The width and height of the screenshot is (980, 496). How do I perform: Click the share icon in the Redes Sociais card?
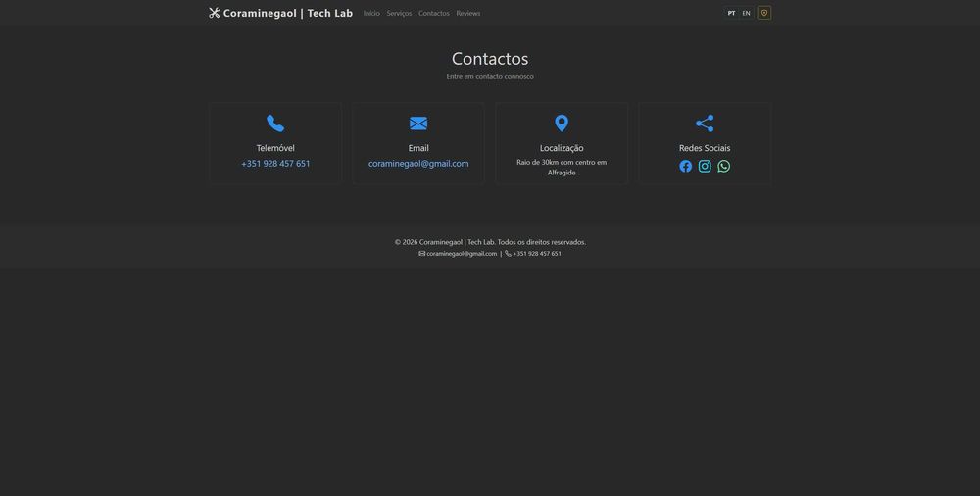(x=705, y=124)
